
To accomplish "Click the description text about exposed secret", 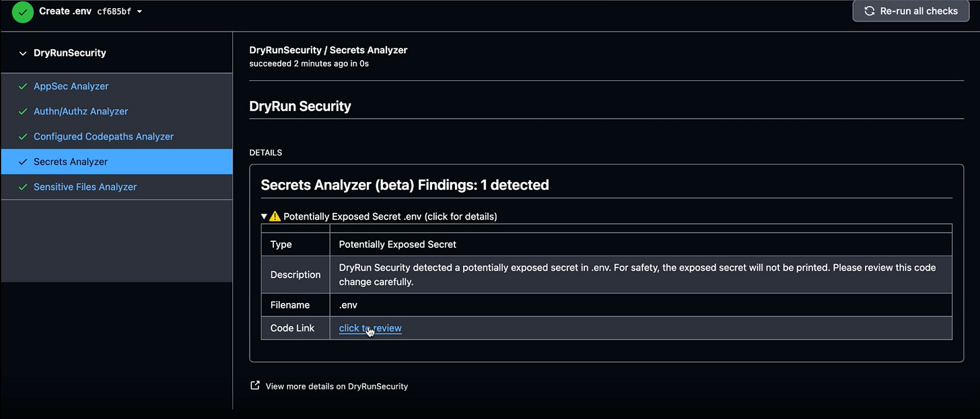I will pos(637,275).
